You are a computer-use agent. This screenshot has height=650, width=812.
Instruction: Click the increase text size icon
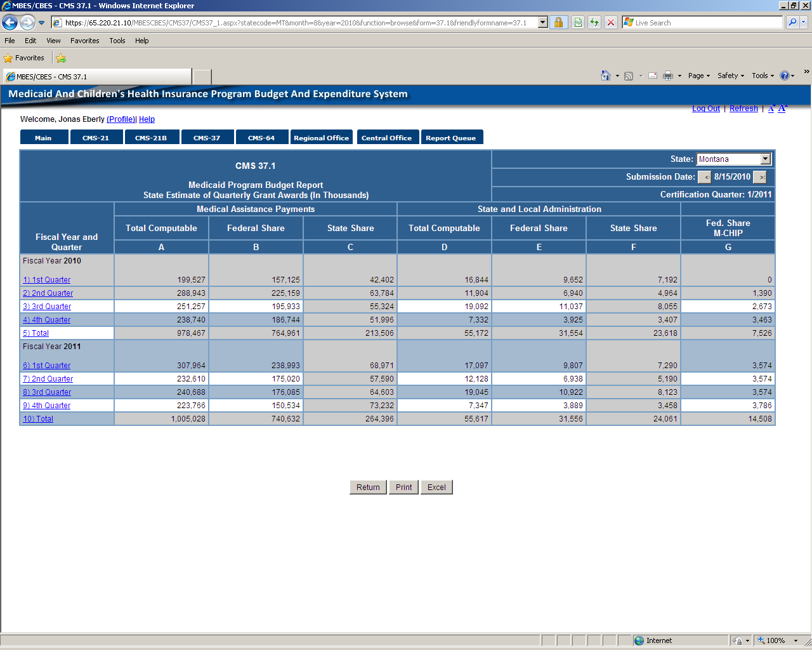783,109
